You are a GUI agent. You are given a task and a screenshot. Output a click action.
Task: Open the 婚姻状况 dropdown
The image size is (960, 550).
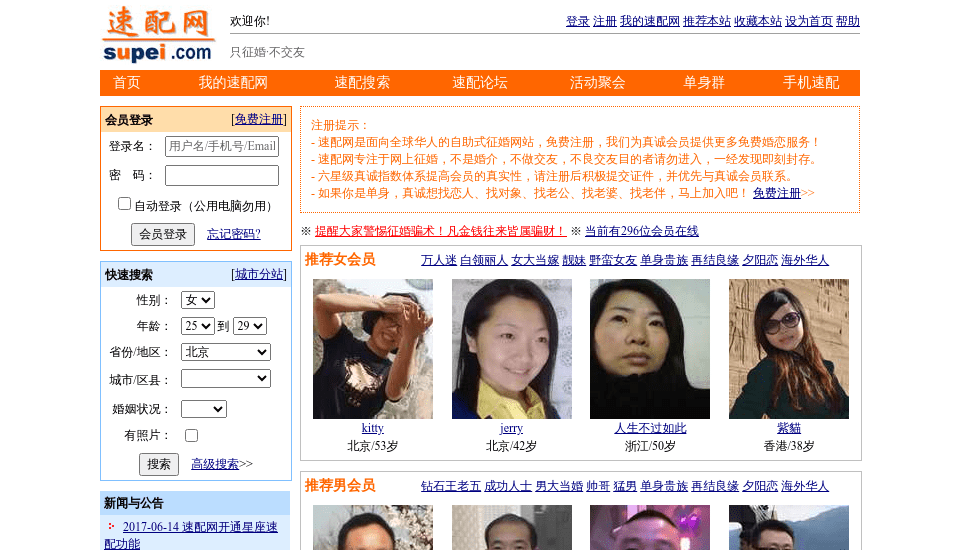point(204,409)
